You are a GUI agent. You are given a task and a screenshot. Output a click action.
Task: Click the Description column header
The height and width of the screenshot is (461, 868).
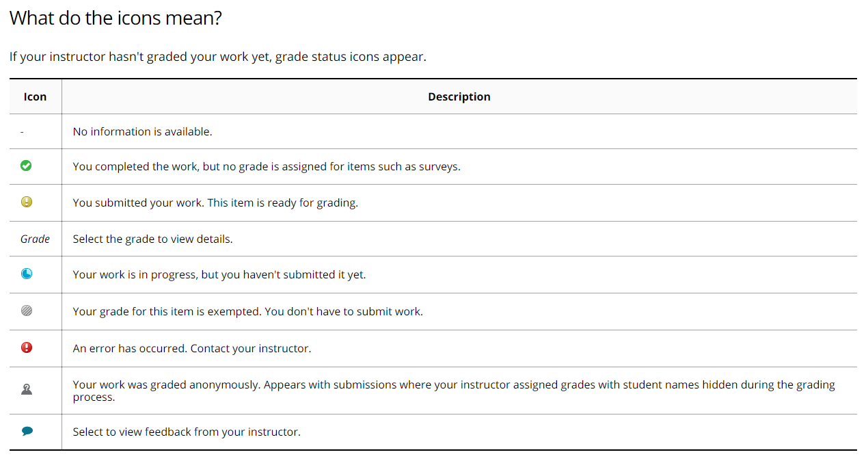click(459, 96)
